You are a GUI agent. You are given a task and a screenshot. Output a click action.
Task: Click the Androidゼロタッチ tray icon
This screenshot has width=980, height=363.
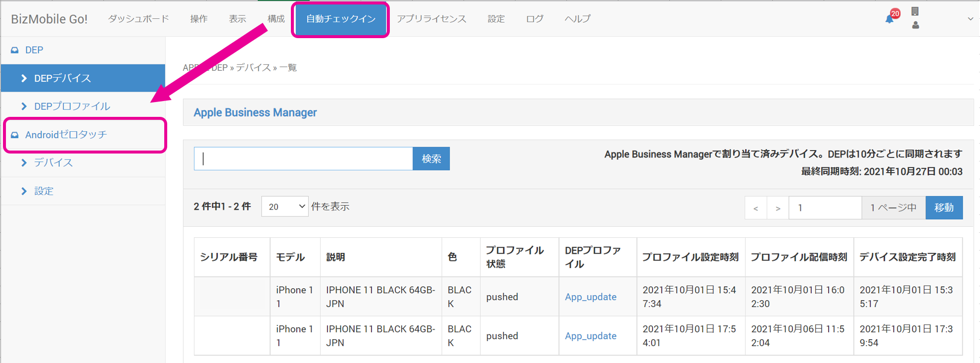15,135
